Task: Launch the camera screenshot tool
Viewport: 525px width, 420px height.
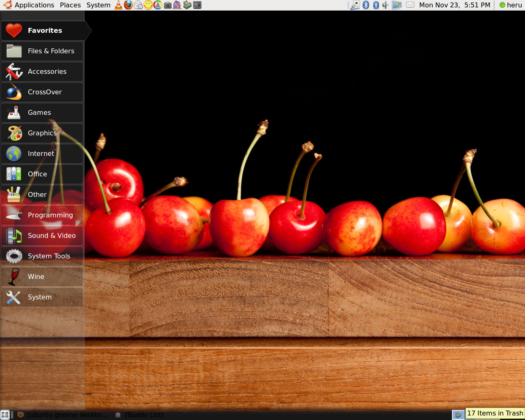Action: (x=168, y=5)
